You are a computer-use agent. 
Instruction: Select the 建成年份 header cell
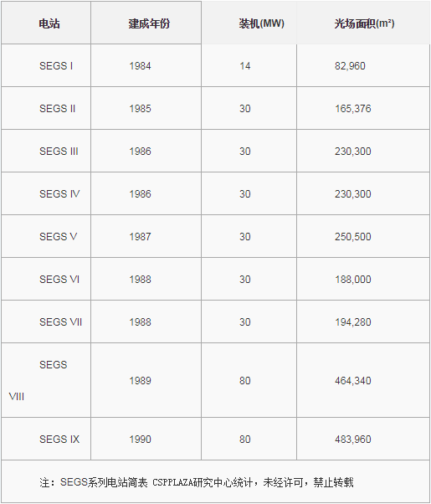(149, 23)
